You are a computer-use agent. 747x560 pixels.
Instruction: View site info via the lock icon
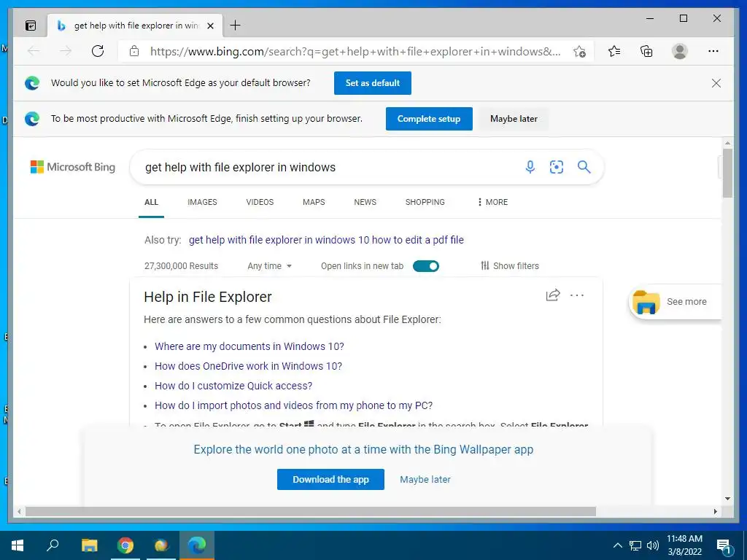(x=134, y=51)
